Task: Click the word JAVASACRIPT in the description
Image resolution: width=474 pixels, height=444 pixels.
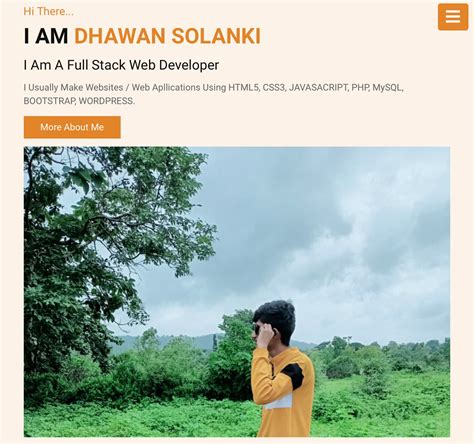Action: tap(318, 88)
